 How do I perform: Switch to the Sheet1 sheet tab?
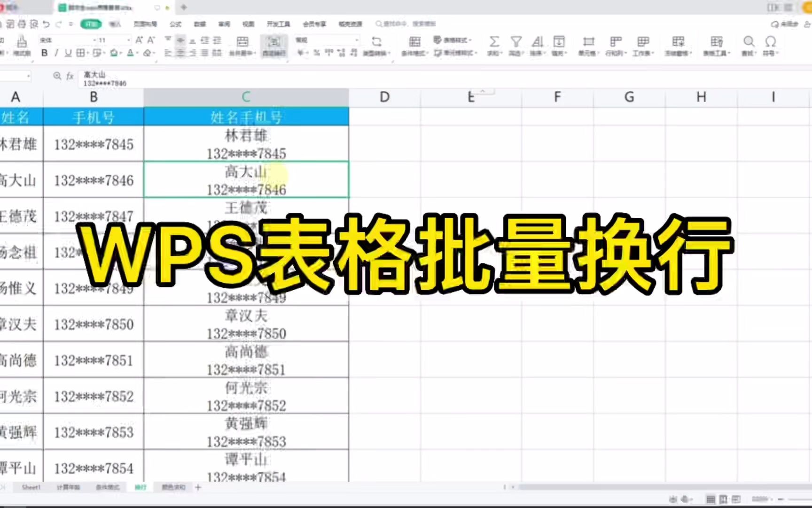click(31, 487)
